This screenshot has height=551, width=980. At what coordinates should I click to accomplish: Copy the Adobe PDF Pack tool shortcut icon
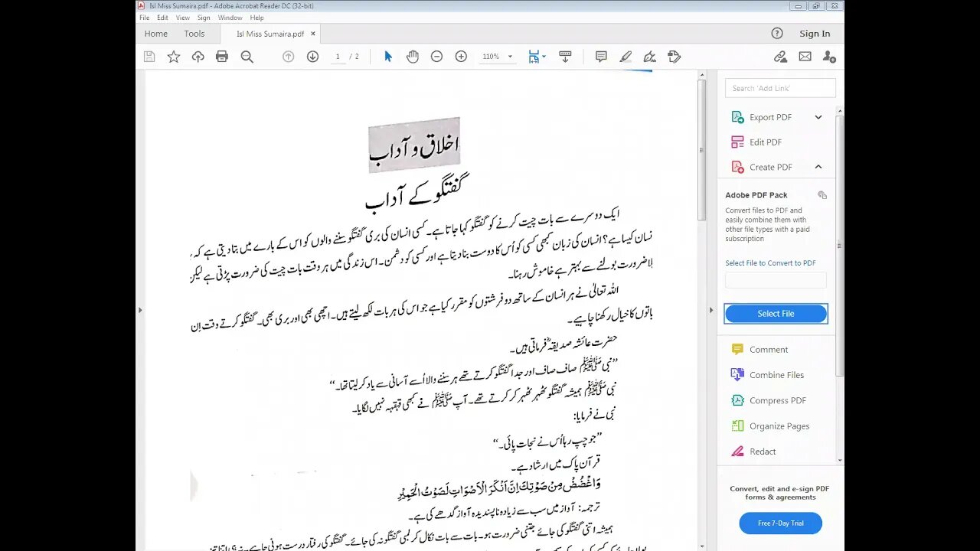pyautogui.click(x=822, y=195)
